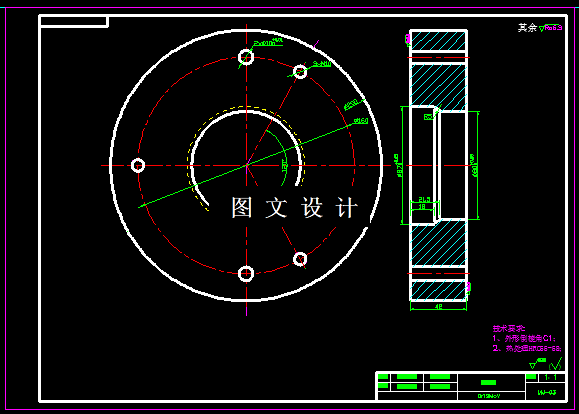Select the lower large hatched area in section view
579x414 pixels.
tap(438, 243)
